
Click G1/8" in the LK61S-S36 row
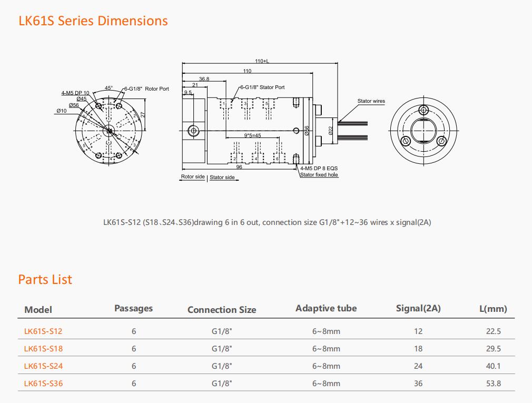(222, 384)
